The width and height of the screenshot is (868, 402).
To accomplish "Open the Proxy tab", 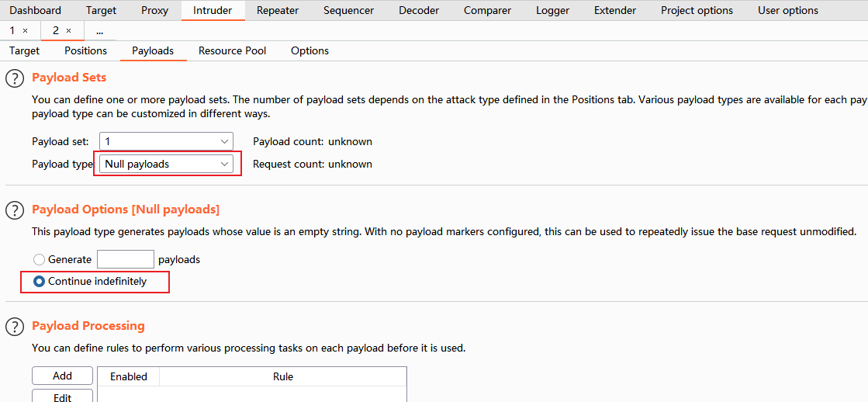I will (x=155, y=11).
